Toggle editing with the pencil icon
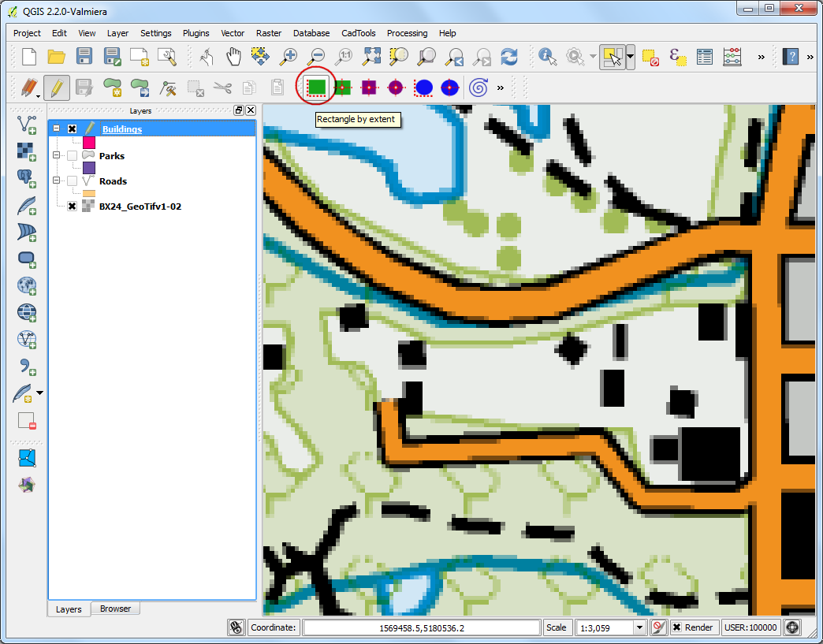This screenshot has height=644, width=823. (x=57, y=87)
